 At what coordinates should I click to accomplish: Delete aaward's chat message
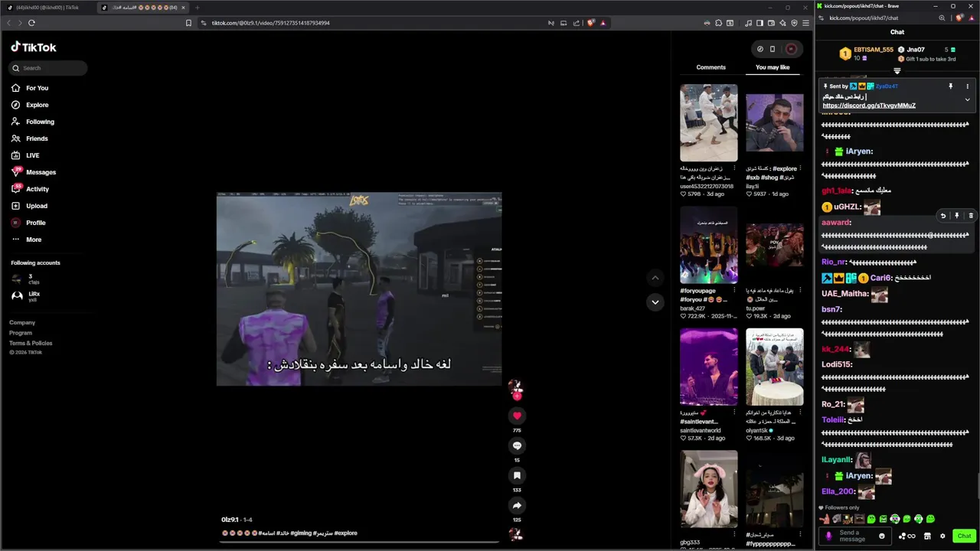click(971, 216)
